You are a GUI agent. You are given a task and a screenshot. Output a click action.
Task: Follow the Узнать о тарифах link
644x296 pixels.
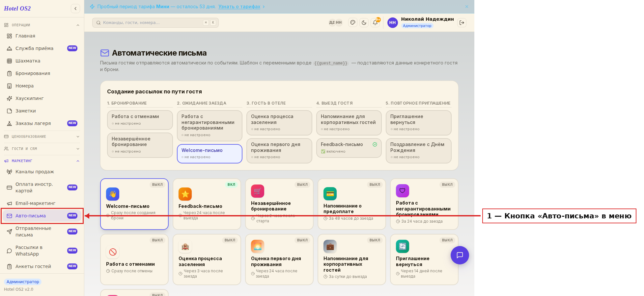239,7
